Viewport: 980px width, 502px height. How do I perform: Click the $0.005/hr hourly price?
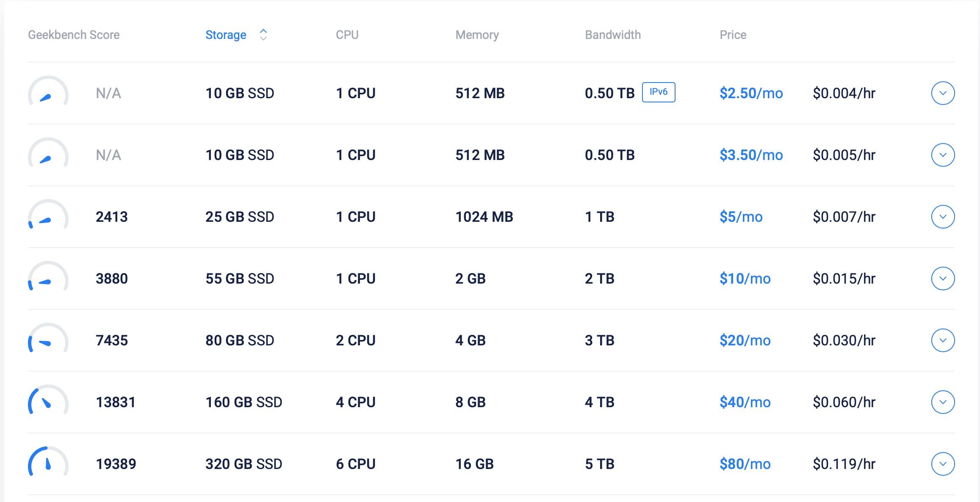[x=844, y=155]
